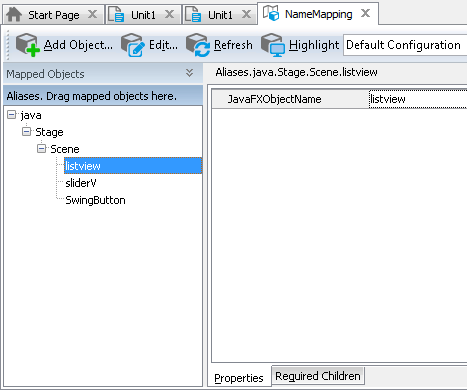The image size is (467, 392).
Task: Close the Start Page tab
Action: pyautogui.click(x=92, y=14)
